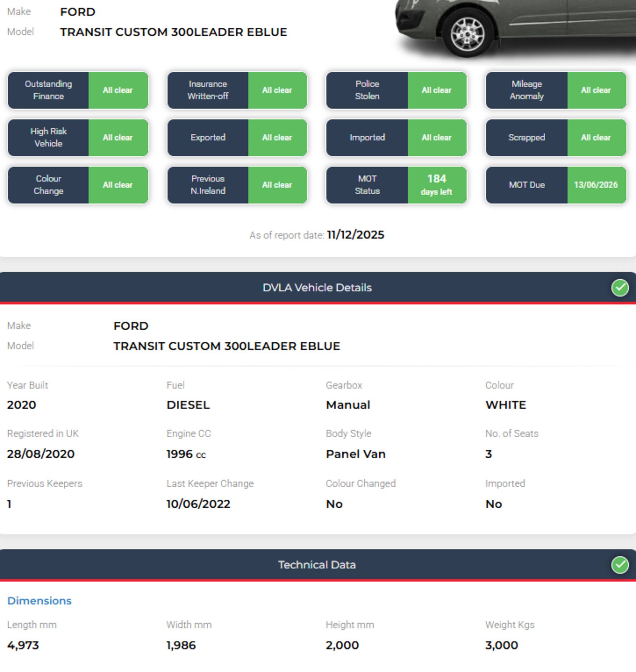Click the Insurance Written-off status badge
The width and height of the screenshot is (636, 672).
[237, 90]
